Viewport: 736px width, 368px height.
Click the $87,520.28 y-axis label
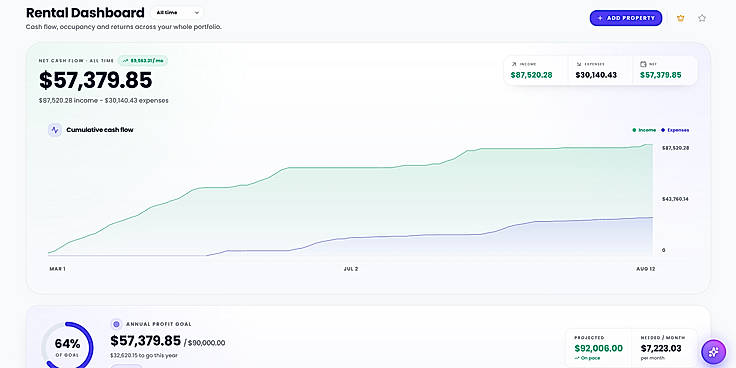pos(675,148)
